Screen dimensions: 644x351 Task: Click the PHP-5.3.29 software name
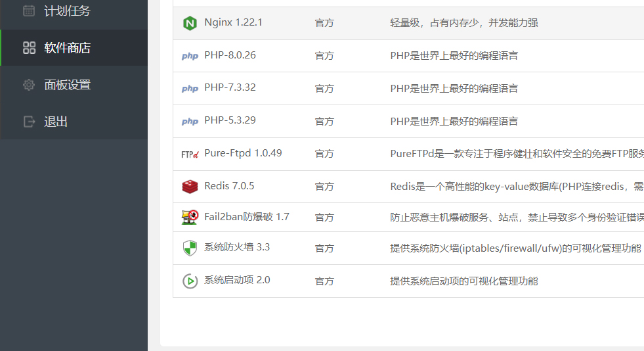pyautogui.click(x=230, y=120)
